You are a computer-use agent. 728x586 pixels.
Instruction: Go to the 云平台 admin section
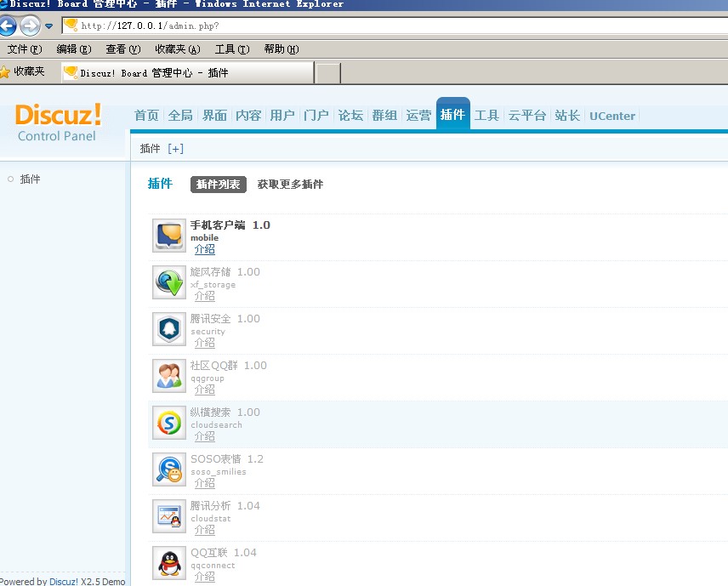[527, 115]
